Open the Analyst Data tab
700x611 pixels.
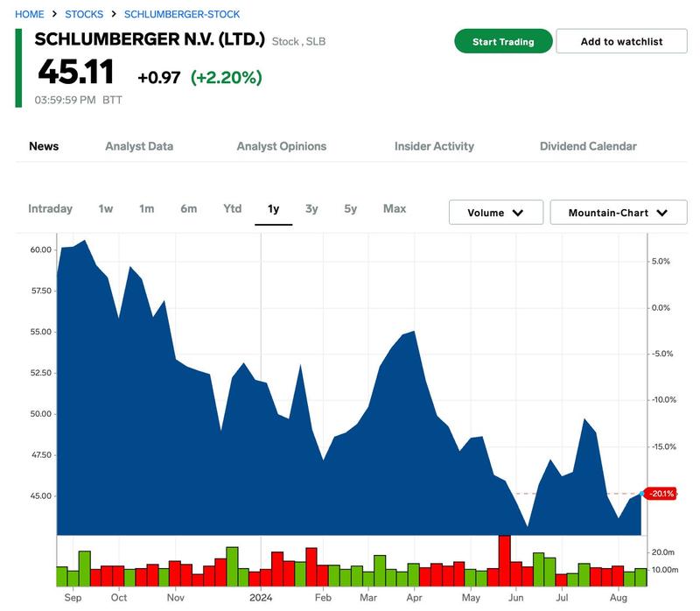(x=139, y=146)
